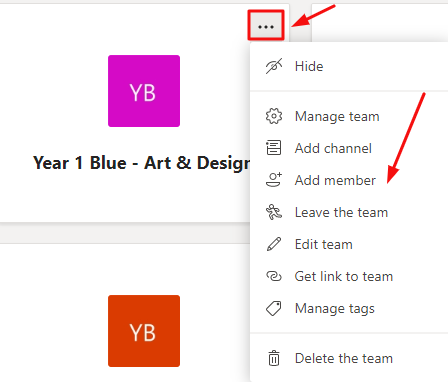
Task: Click the pencil Edit team icon
Action: [274, 244]
